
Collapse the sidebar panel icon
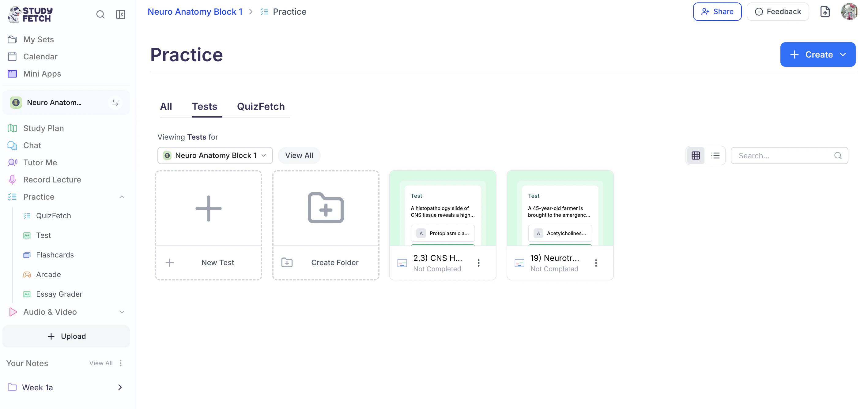point(120,14)
